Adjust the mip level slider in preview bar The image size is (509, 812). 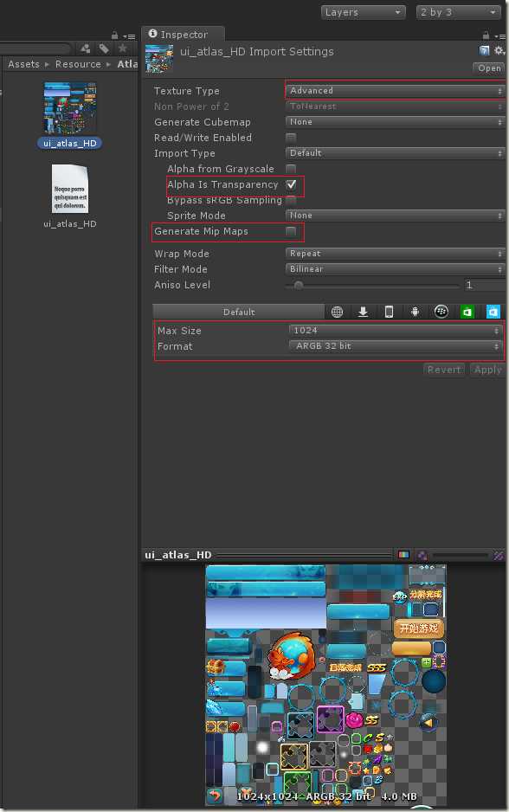coord(460,555)
